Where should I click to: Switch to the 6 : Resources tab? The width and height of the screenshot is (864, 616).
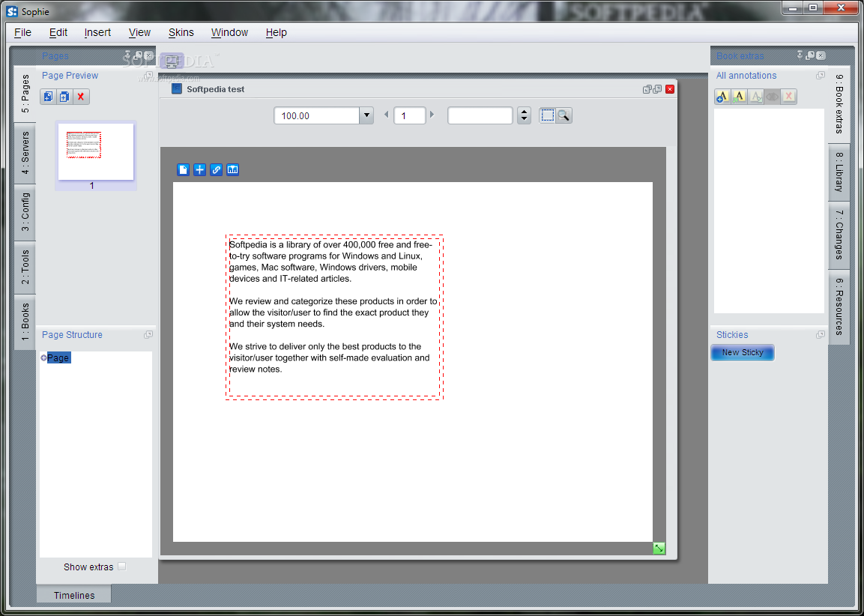(839, 307)
